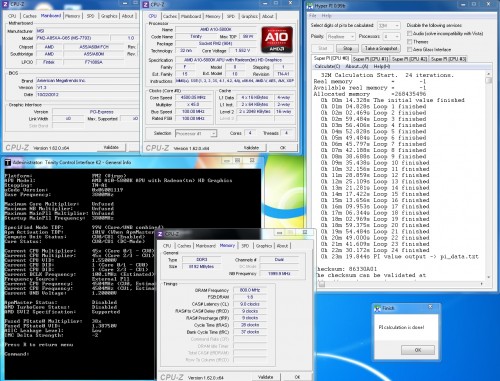The width and height of the screenshot is (500, 381).
Task: Open the About tab in the A10 processor CPU-Z window
Action: (x=268, y=16)
